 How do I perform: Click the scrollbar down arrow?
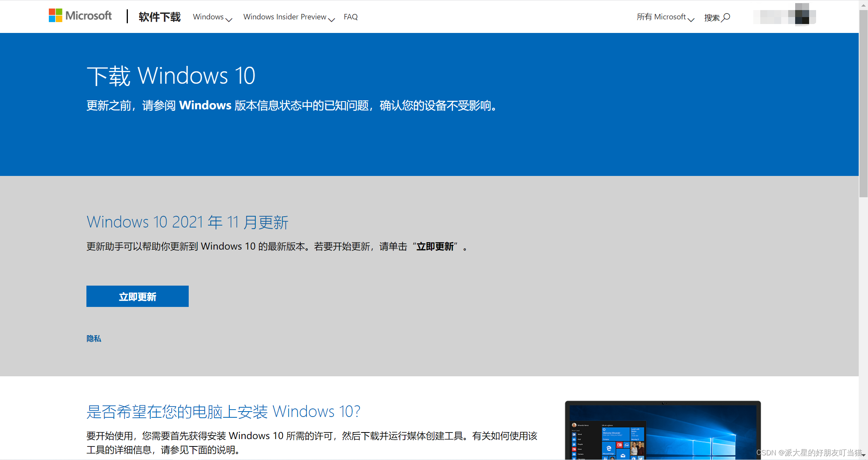point(864,456)
